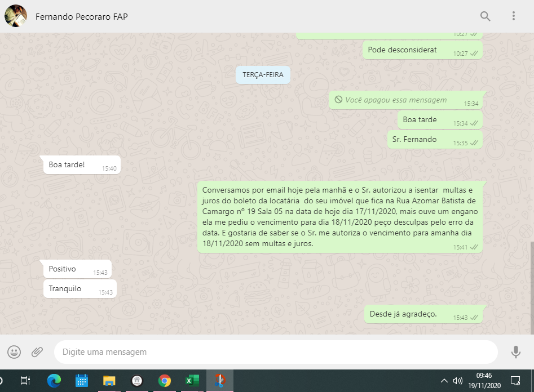Click the 'Digite uma mensagem' input field
This screenshot has height=392, width=534.
point(275,352)
